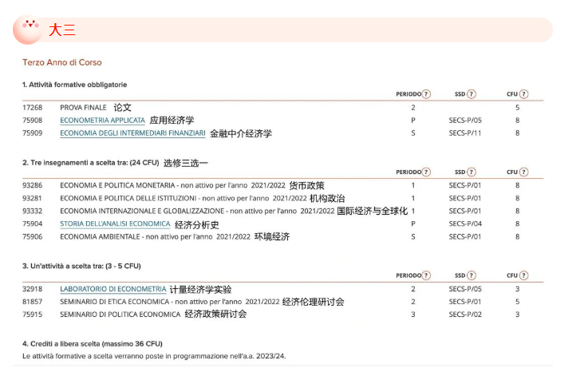Click the sentence about programmazione 2023/24
Viewport: 588px width, 372px height.
[154, 356]
